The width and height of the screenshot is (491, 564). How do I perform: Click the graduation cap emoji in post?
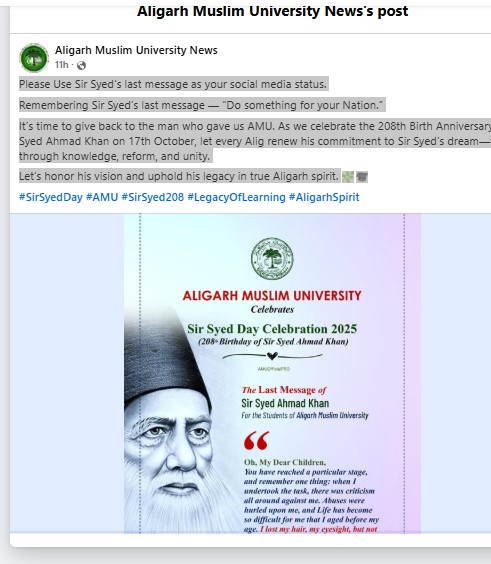tap(362, 177)
